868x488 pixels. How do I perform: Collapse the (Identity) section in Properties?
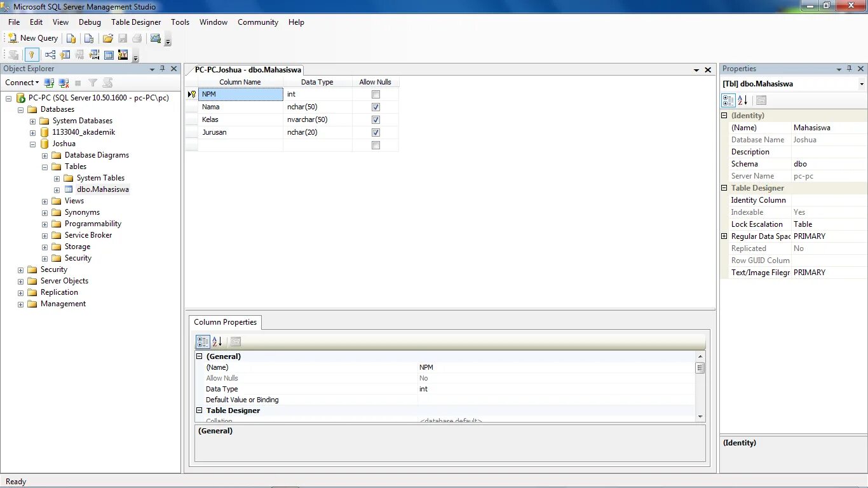pos(724,116)
